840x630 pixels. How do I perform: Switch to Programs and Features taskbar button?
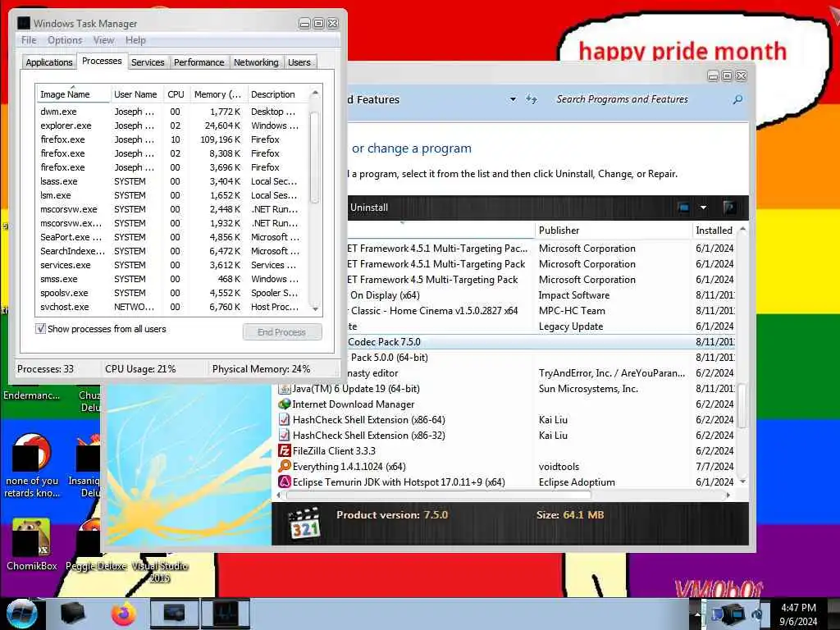175,614
